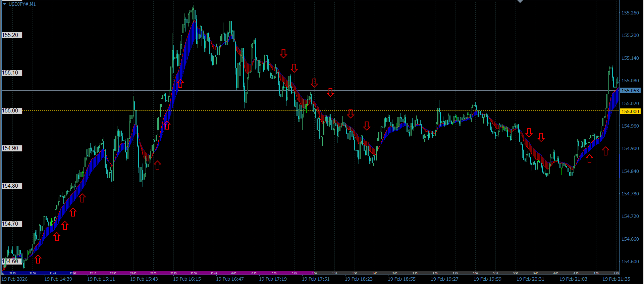Click the 19 Feb 17:19 time label
The height and width of the screenshot is (284, 644).
pyautogui.click(x=273, y=279)
